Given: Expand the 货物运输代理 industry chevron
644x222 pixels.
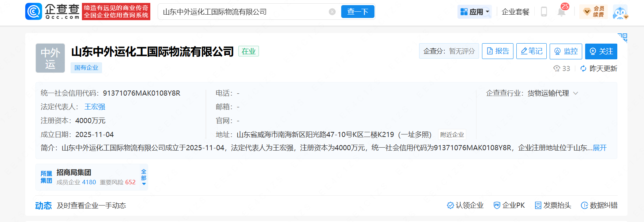Looking at the screenshot, I should coord(576,93).
